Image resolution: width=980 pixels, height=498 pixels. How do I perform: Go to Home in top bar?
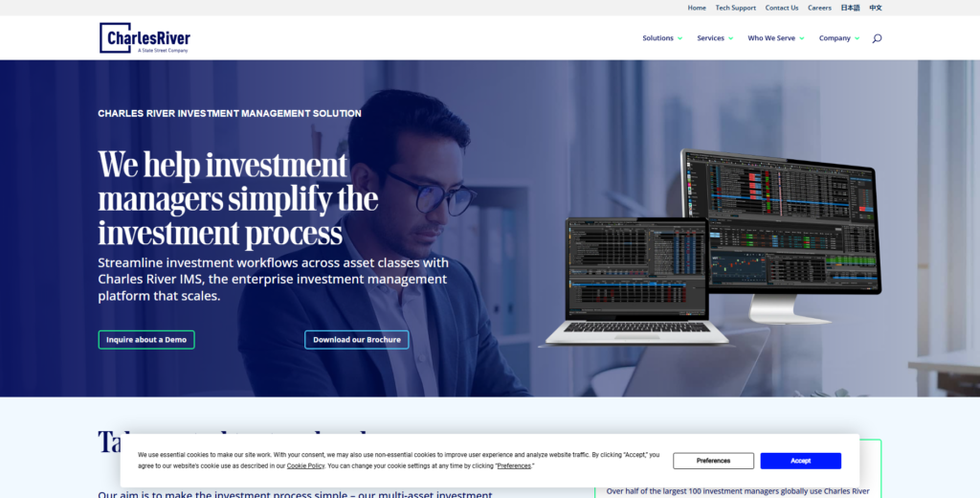(697, 8)
